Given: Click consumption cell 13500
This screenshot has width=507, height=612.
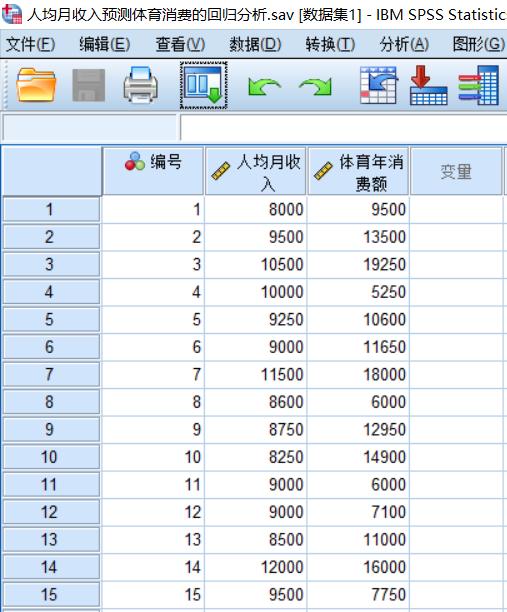Looking at the screenshot, I should pos(358,237).
